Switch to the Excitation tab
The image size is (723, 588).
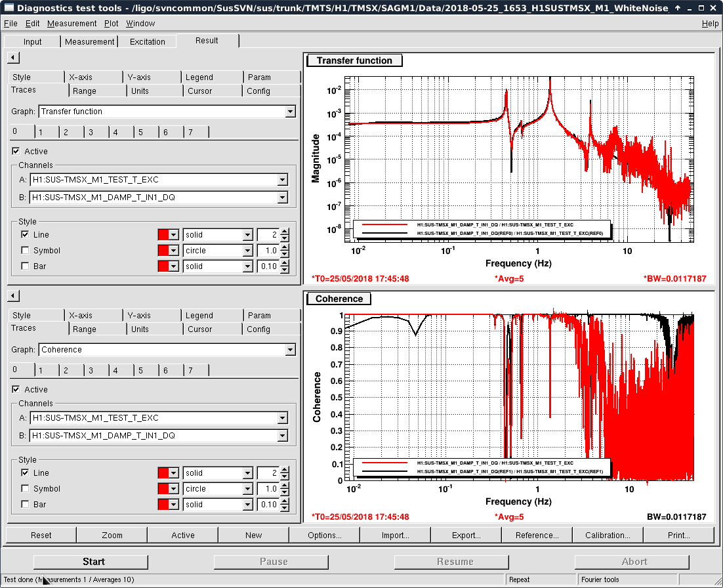148,41
